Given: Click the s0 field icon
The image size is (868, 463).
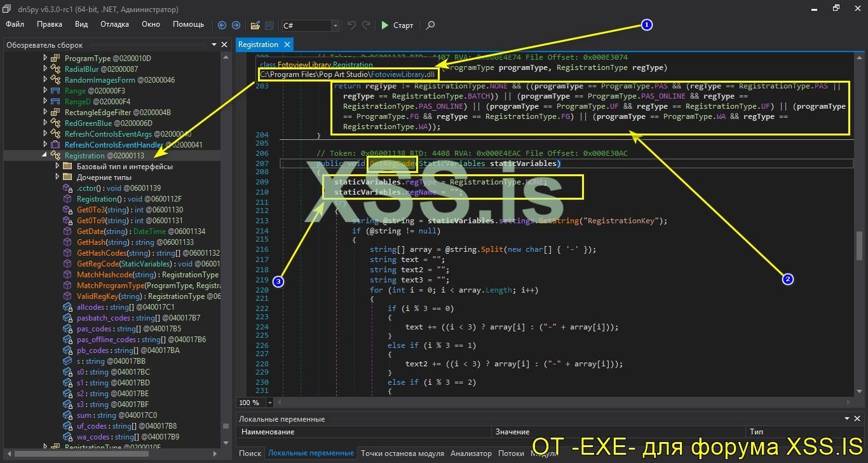Looking at the screenshot, I should point(68,372).
